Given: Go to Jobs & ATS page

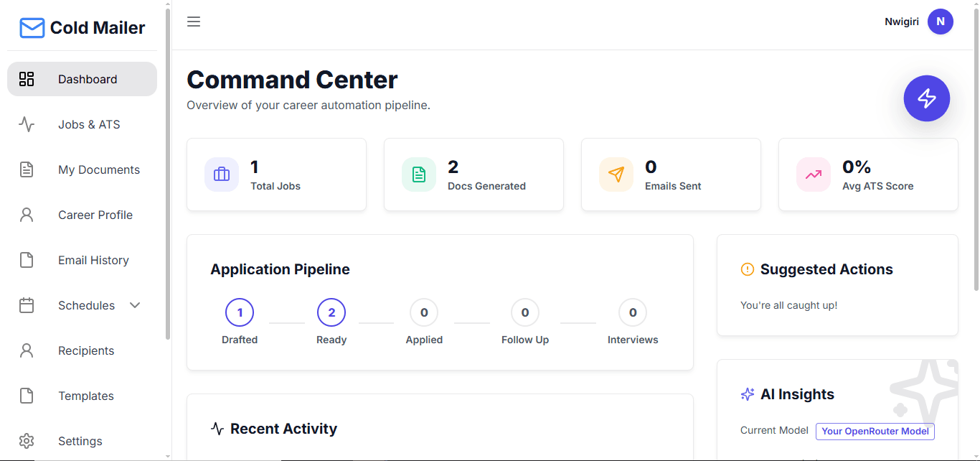Looking at the screenshot, I should pyautogui.click(x=82, y=124).
